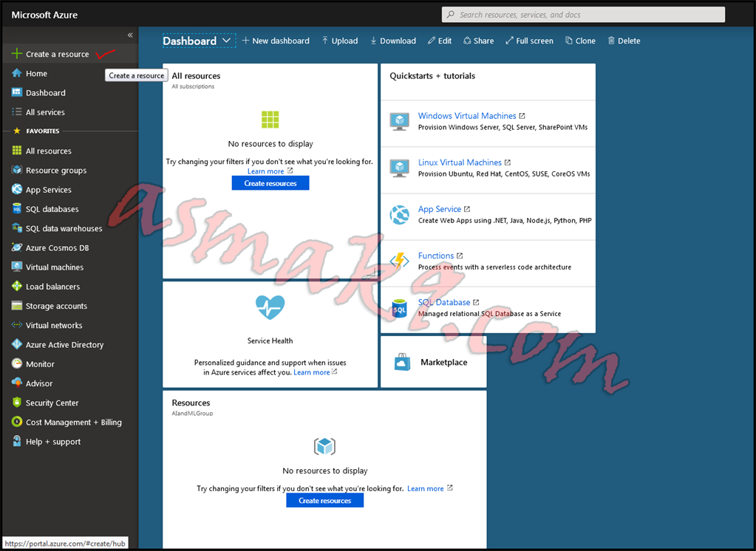Click the All subscriptions subtitle text

pos(193,86)
